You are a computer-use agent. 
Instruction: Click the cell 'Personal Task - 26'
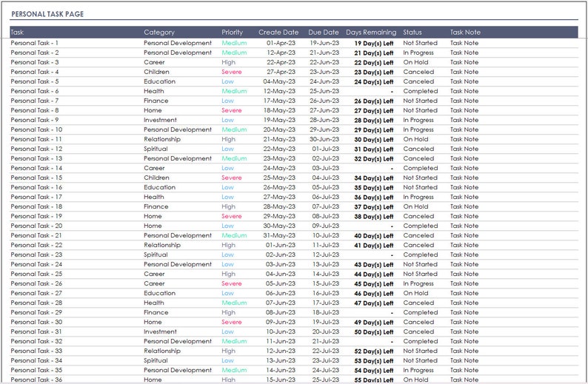(x=36, y=283)
